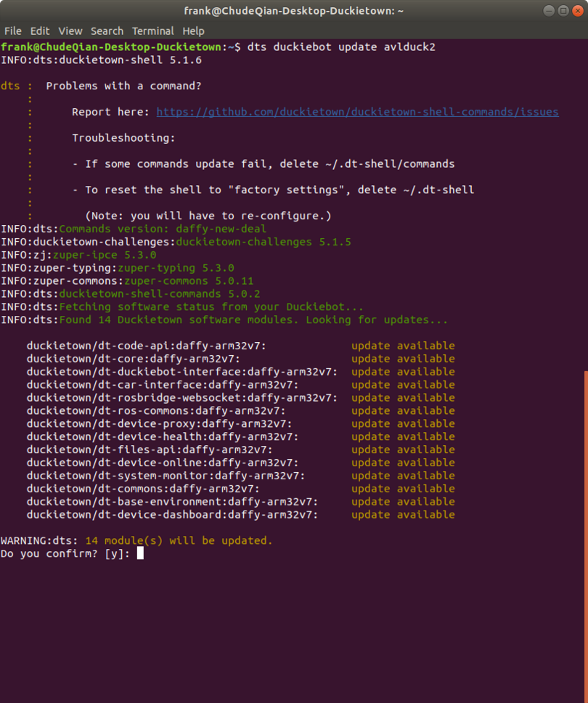
Task: Click 'INFO:dts:duckietown-shell 5.1.6' line
Action: [x=102, y=60]
